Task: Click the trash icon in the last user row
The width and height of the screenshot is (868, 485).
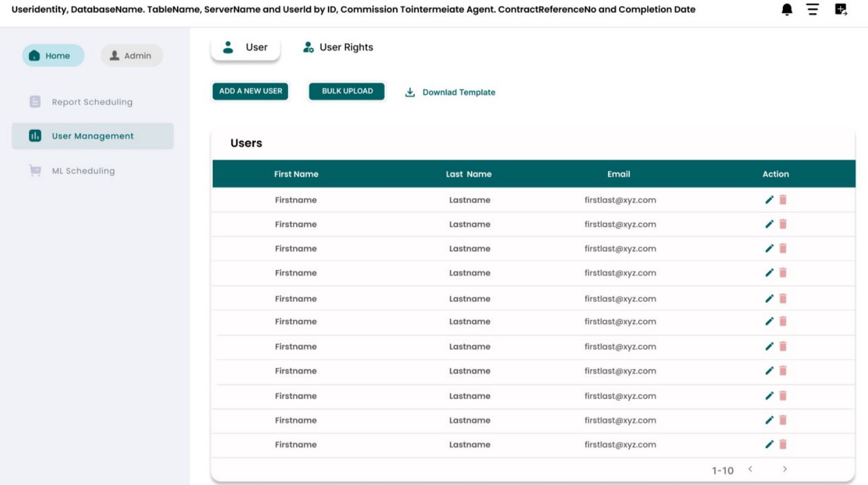Action: [783, 444]
